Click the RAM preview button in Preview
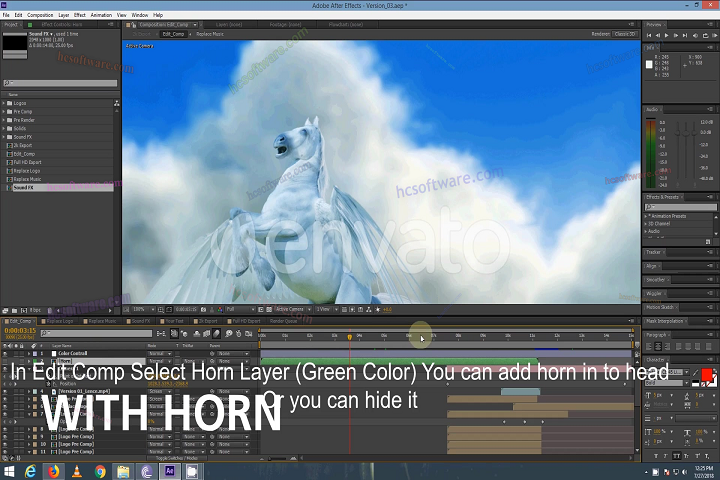 (x=715, y=35)
